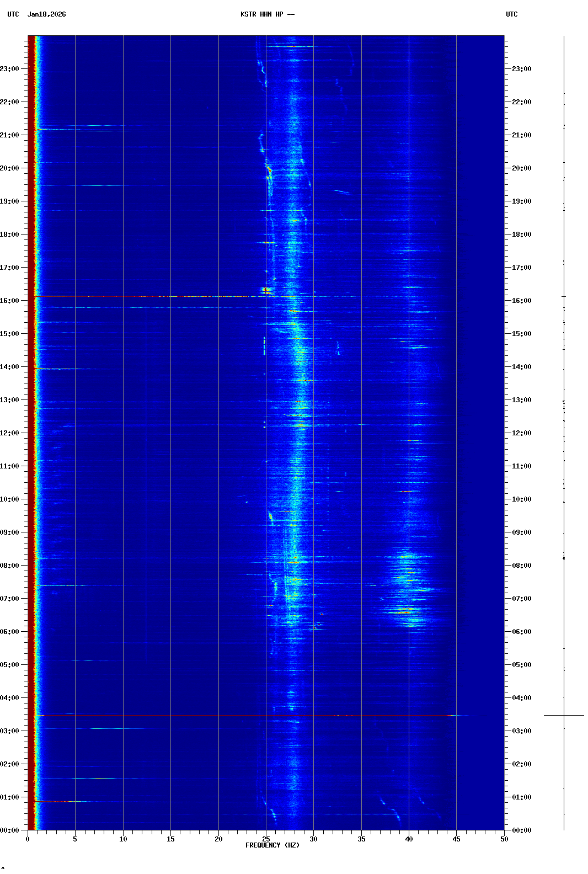Click the 15 Hz tick label
The width and height of the screenshot is (588, 874).
tap(170, 839)
